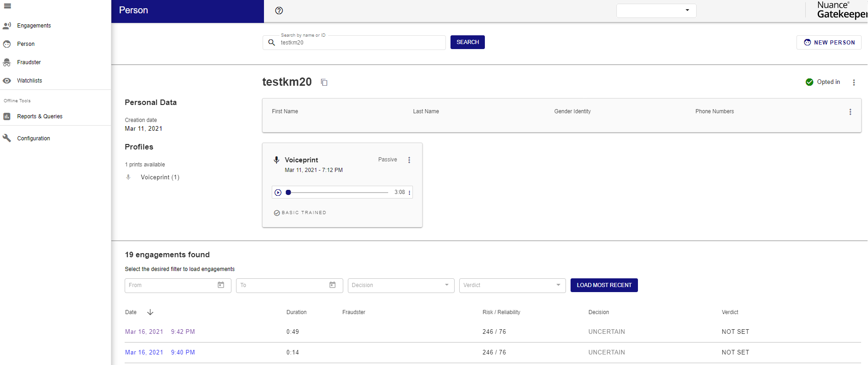This screenshot has width=868, height=365.
Task: Open Configuration settings
Action: 33,138
